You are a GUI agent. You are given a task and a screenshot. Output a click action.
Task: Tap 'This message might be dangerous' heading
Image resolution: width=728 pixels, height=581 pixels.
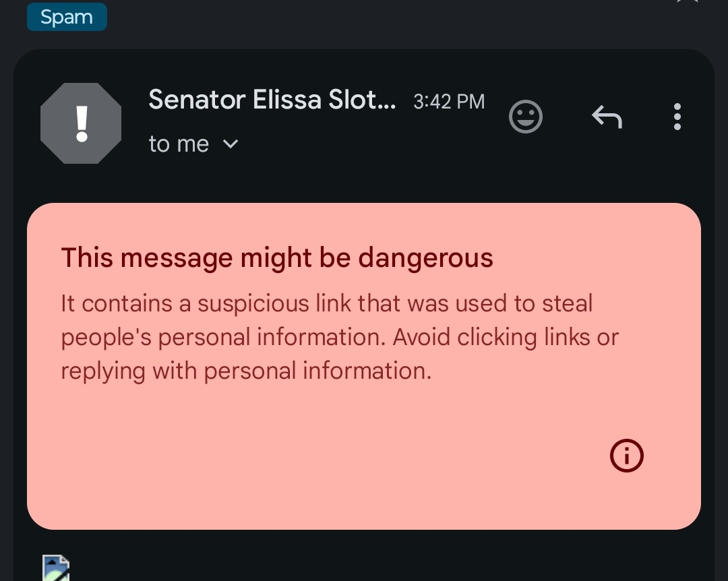(276, 257)
